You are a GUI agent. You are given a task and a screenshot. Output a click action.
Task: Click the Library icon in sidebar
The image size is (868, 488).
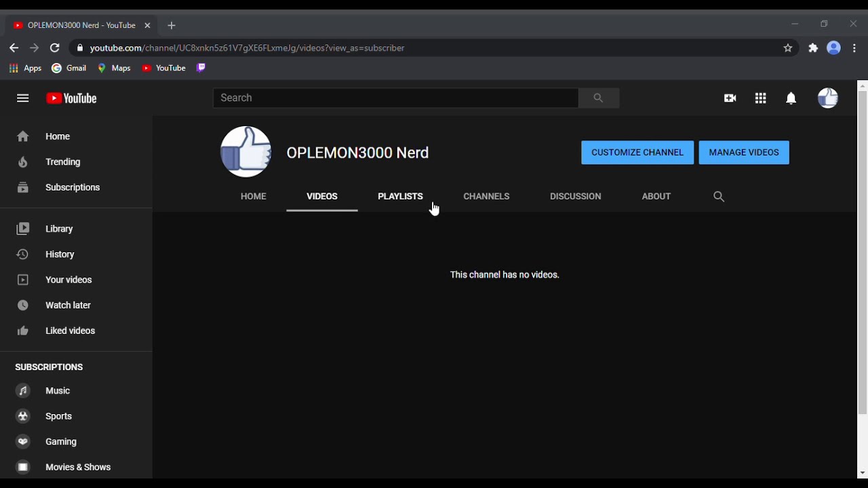23,229
